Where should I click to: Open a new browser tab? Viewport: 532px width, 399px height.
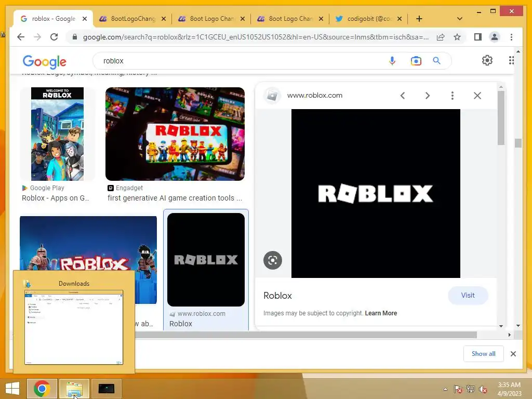click(419, 19)
